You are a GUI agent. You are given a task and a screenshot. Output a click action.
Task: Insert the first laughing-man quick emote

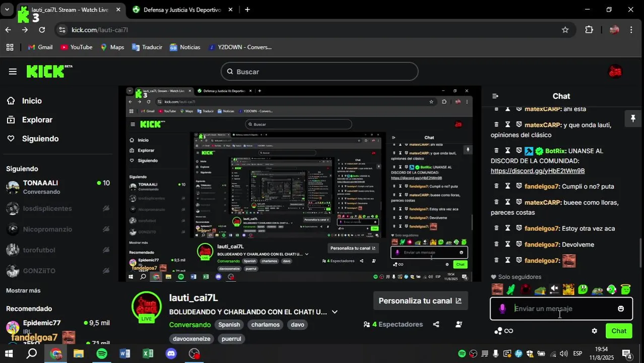click(497, 289)
